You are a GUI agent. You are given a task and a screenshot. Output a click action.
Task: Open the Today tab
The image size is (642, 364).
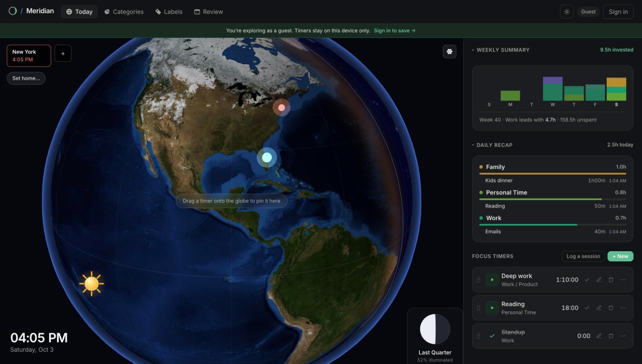click(x=79, y=12)
